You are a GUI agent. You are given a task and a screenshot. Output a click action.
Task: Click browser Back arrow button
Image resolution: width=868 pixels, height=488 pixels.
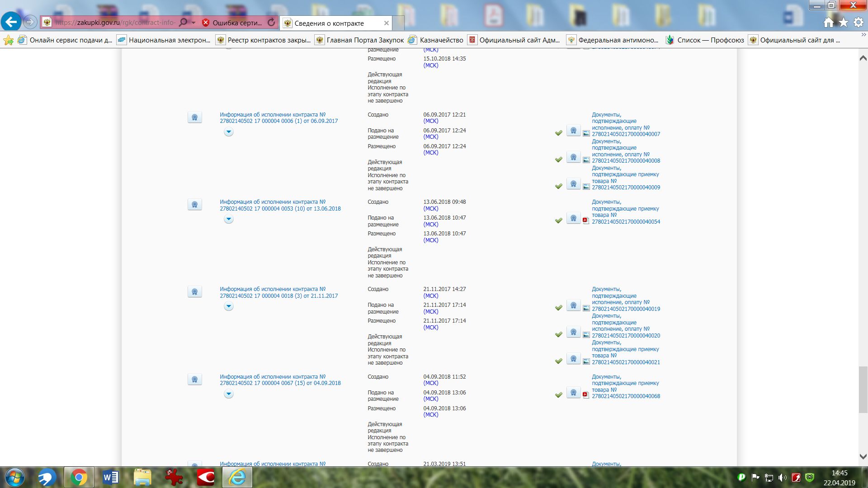[11, 22]
